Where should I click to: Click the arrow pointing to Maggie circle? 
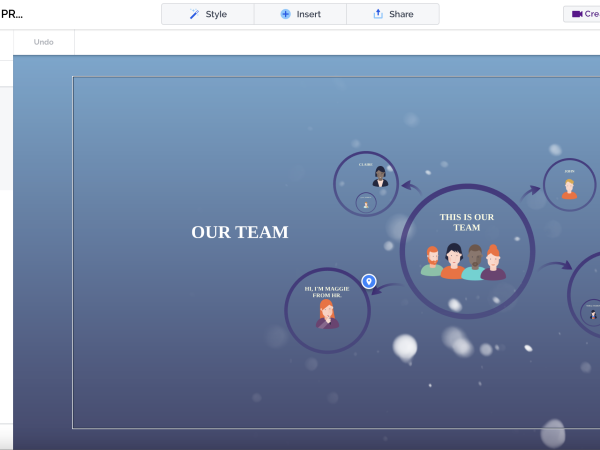(x=386, y=288)
